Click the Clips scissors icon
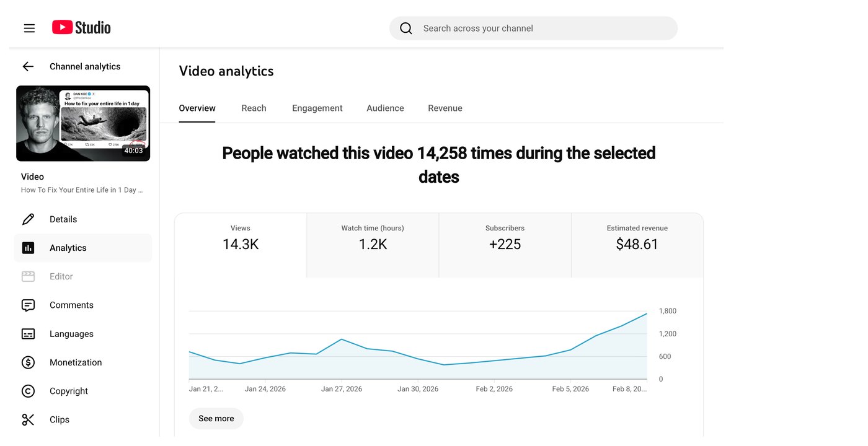This screenshot has width=868, height=446. [28, 419]
